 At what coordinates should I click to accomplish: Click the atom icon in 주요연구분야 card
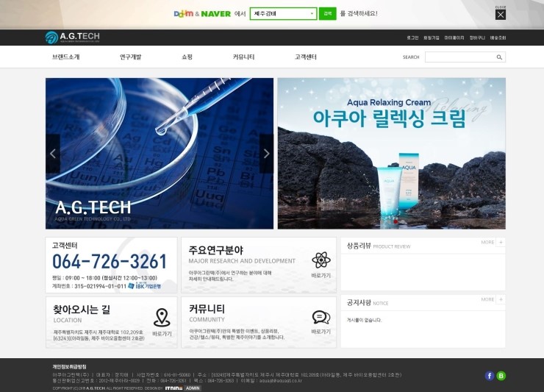click(321, 260)
